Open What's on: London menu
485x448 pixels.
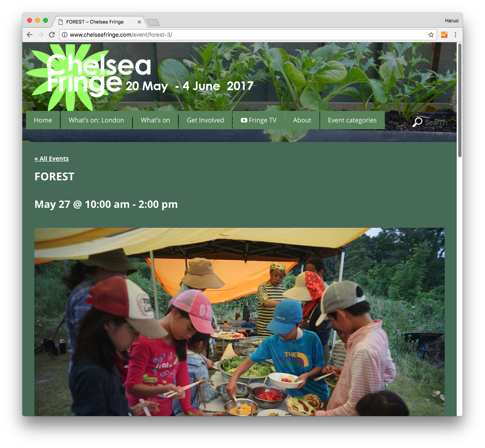96,120
